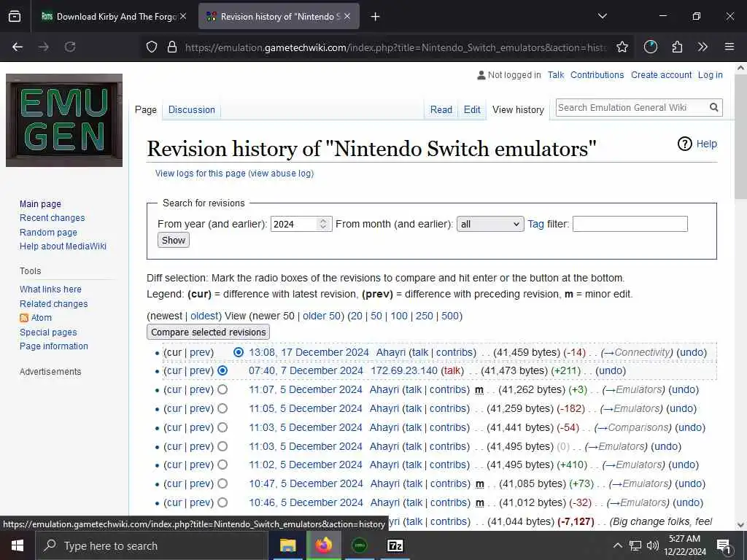The image size is (747, 560).
Task: Switch to the Edit tab
Action: 472,109
